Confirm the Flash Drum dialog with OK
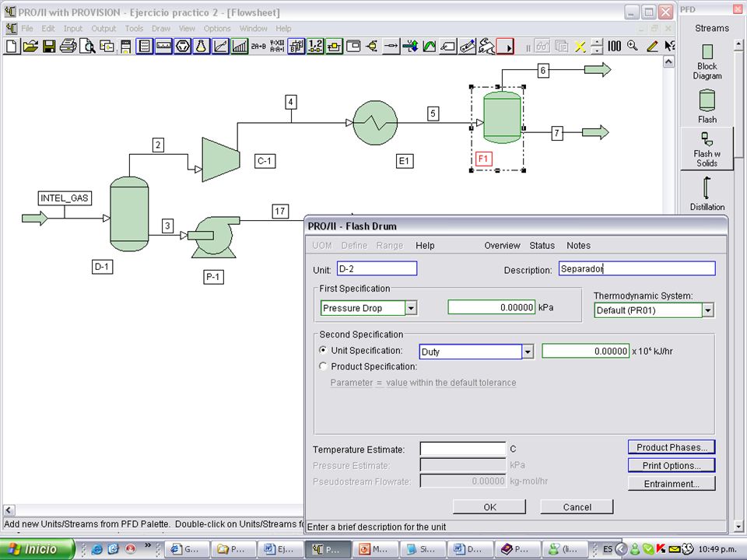 (489, 507)
